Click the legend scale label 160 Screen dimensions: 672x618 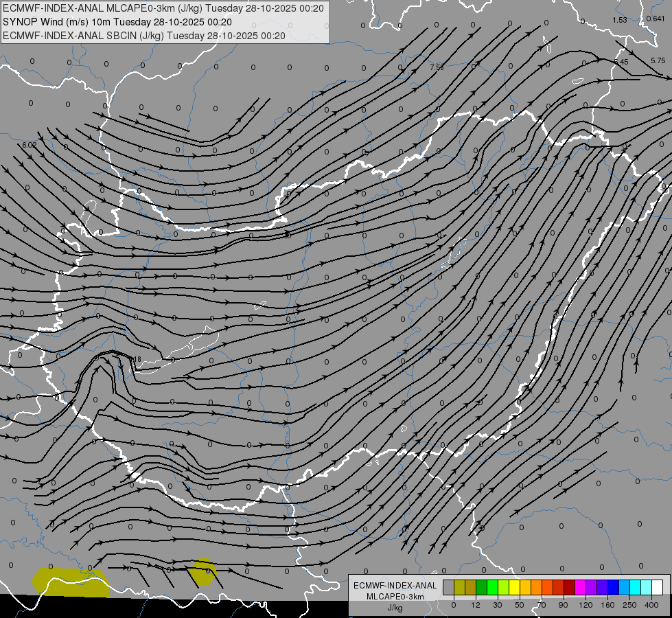607,605
